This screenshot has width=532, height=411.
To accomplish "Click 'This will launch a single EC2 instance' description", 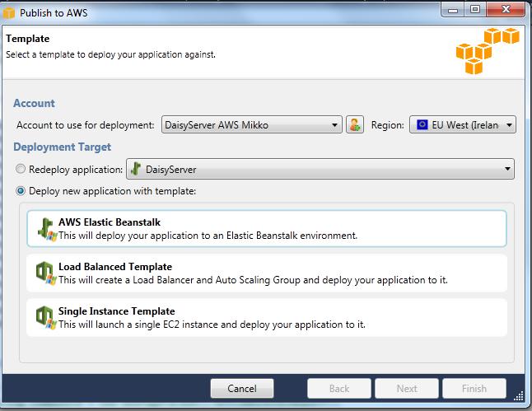I will point(212,325).
